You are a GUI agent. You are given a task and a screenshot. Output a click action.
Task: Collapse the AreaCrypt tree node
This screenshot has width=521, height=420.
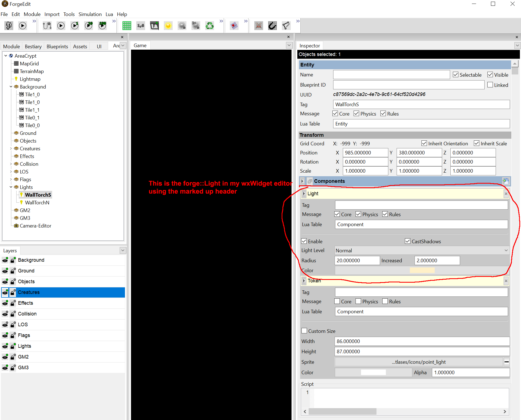[x=6, y=56]
